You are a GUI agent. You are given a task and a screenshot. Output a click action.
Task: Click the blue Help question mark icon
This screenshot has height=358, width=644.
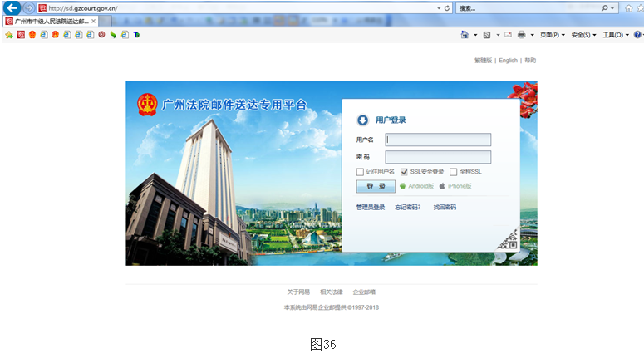point(637,35)
